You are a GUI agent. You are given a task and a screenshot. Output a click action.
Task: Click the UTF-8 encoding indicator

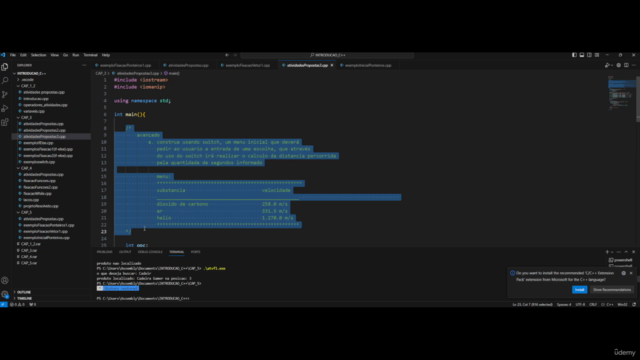(x=580, y=304)
